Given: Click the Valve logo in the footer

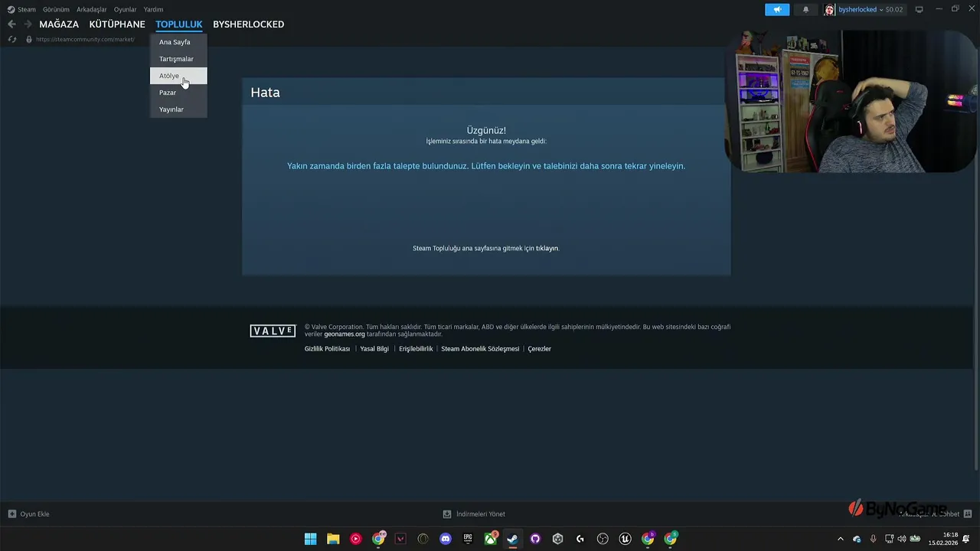Looking at the screenshot, I should click(x=273, y=331).
